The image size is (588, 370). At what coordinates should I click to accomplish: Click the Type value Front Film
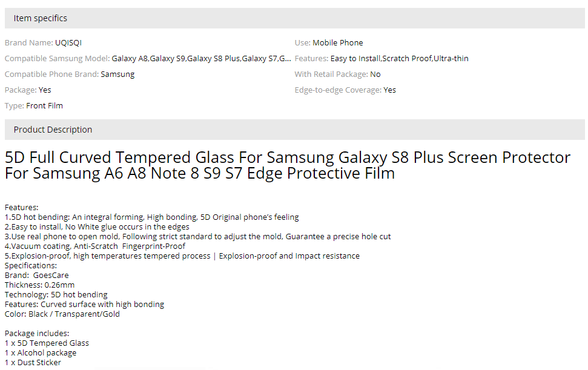(x=44, y=106)
